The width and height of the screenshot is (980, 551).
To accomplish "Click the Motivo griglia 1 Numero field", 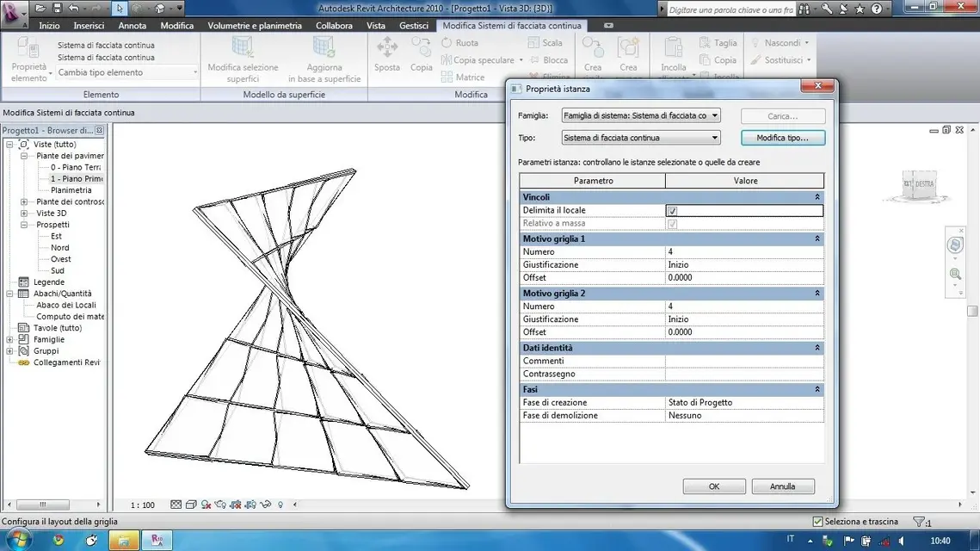I will tap(744, 252).
